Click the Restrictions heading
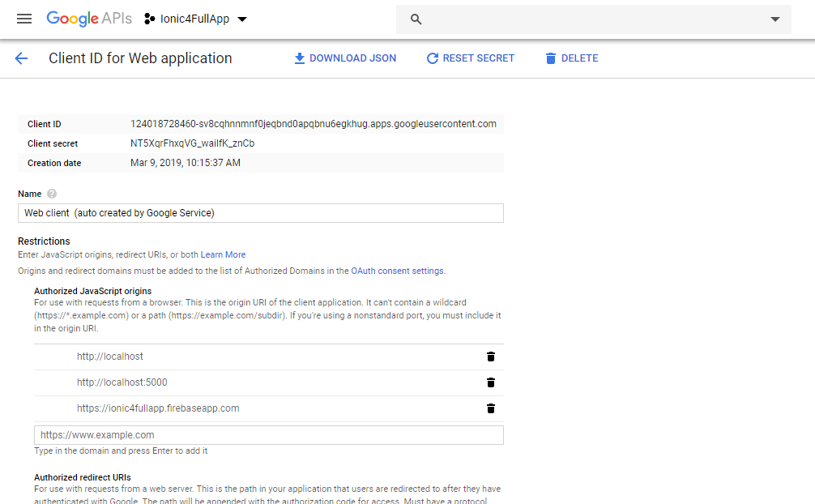This screenshot has width=815, height=504. pyautogui.click(x=44, y=241)
